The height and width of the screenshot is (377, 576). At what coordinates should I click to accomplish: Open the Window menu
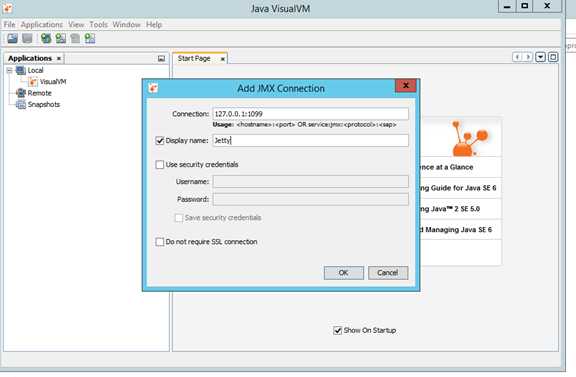click(x=126, y=25)
